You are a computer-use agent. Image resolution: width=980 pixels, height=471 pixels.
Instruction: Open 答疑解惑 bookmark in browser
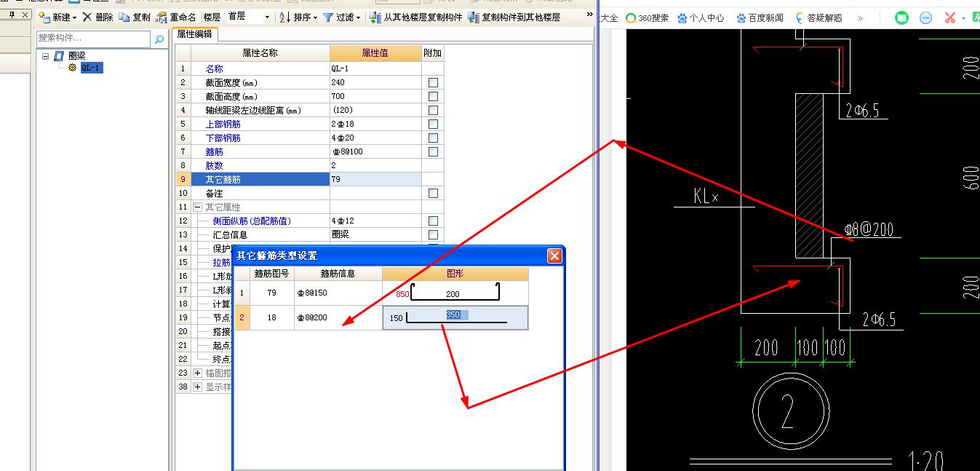click(x=818, y=18)
